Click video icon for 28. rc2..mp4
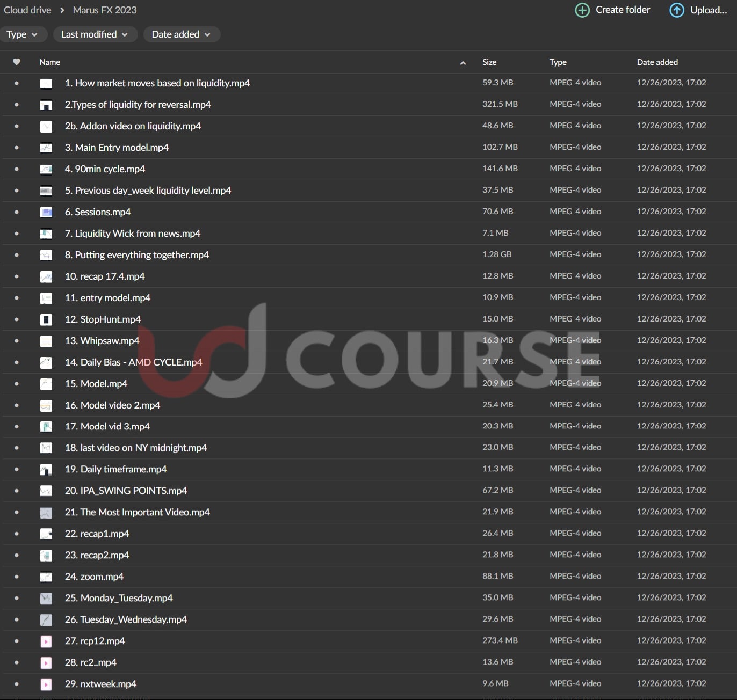 click(x=46, y=662)
